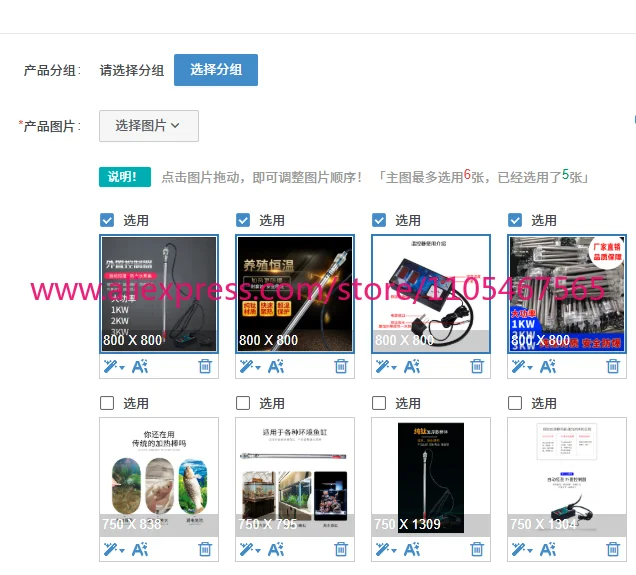This screenshot has height=575, width=636.
Task: Select the 适用于各种环境鱼缸 thumbnail
Action: click(x=295, y=476)
